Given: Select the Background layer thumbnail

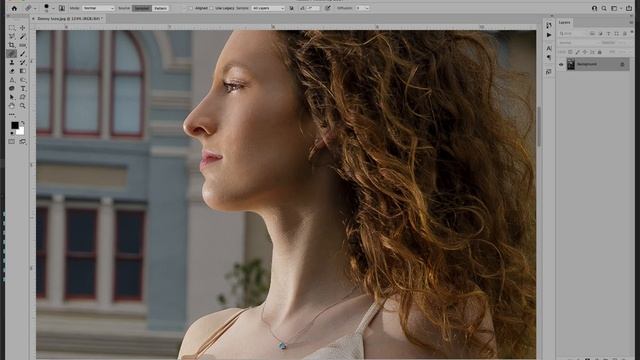Looking at the screenshot, I should 571,64.
